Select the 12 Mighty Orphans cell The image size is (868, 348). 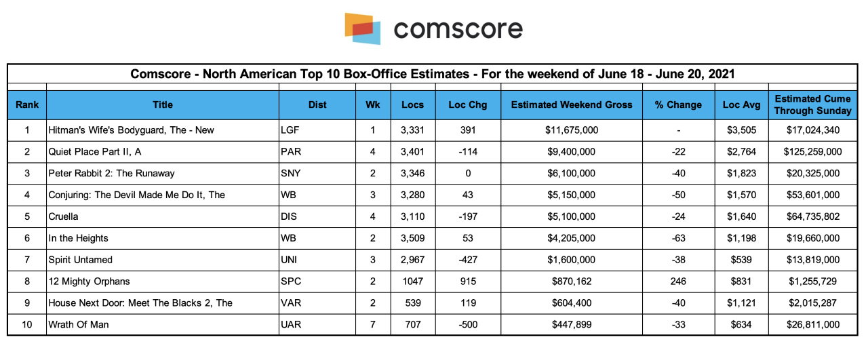tap(163, 281)
